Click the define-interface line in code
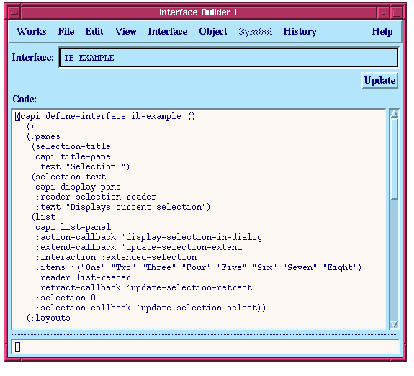The height and width of the screenshot is (376, 414). (105, 116)
